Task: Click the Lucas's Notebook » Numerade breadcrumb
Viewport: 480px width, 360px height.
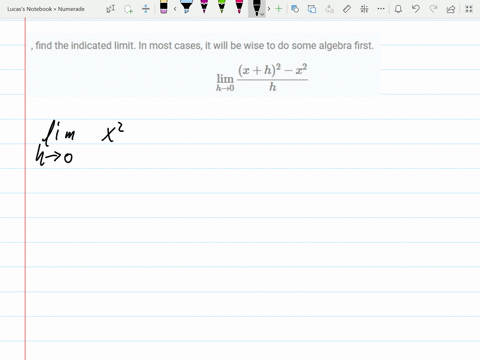Action: pos(46,9)
